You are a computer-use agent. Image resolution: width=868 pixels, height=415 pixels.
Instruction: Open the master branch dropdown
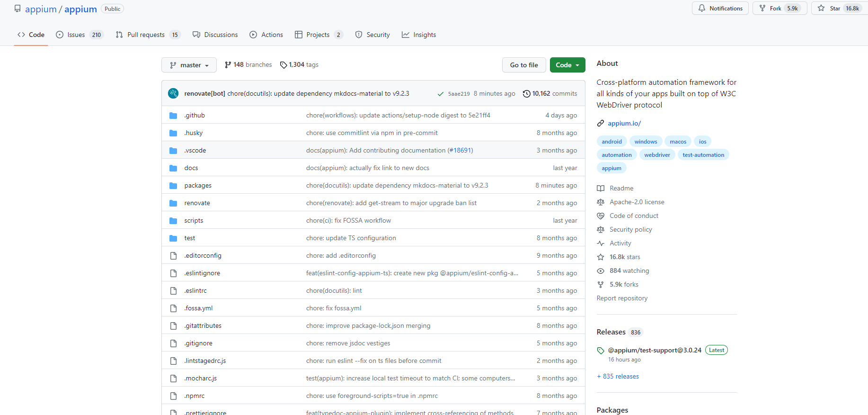pos(189,65)
